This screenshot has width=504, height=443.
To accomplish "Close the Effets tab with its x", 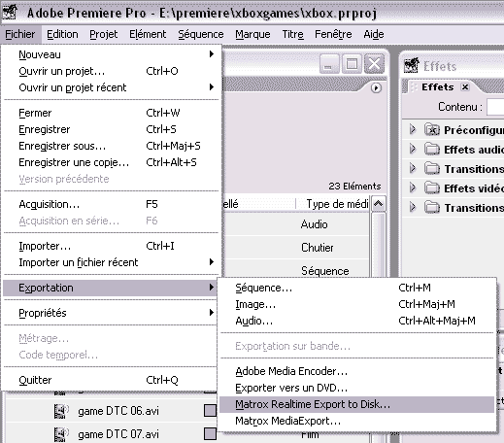I will 465,87.
